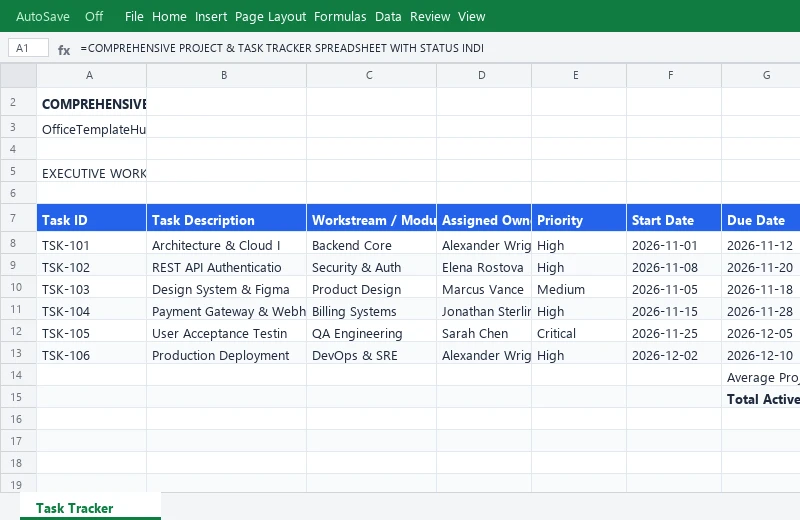Image resolution: width=800 pixels, height=520 pixels.
Task: Open the Formulas tab
Action: [340, 16]
